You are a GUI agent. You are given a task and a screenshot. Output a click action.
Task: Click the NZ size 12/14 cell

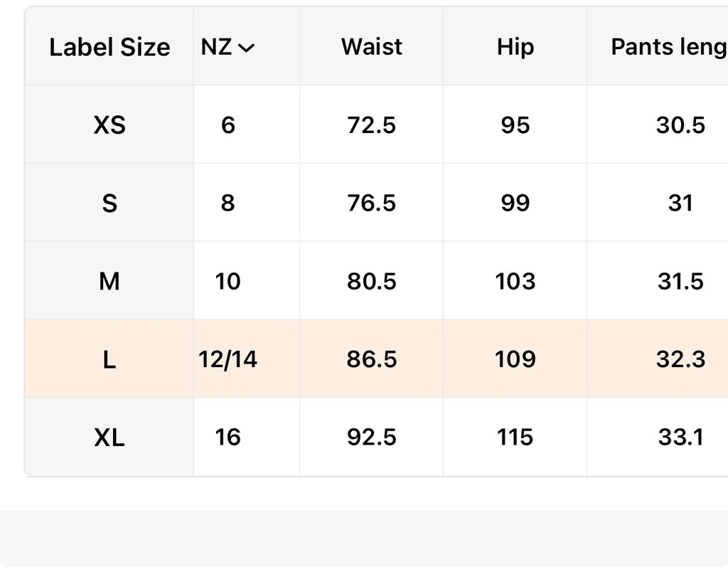coord(228,359)
